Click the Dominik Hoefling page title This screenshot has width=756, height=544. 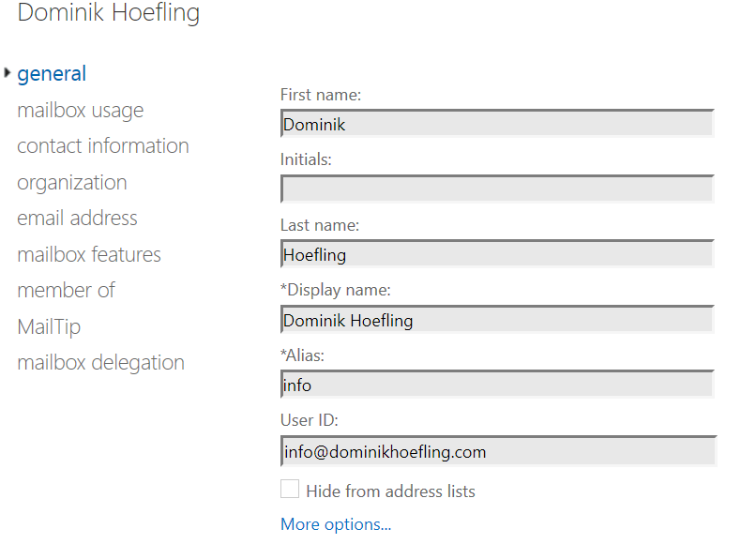108,14
